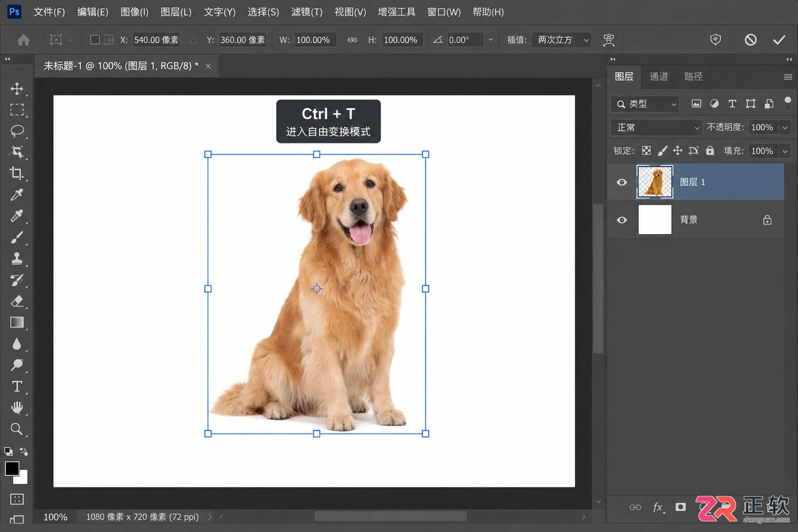Commit the transform with the checkmark

pos(779,40)
